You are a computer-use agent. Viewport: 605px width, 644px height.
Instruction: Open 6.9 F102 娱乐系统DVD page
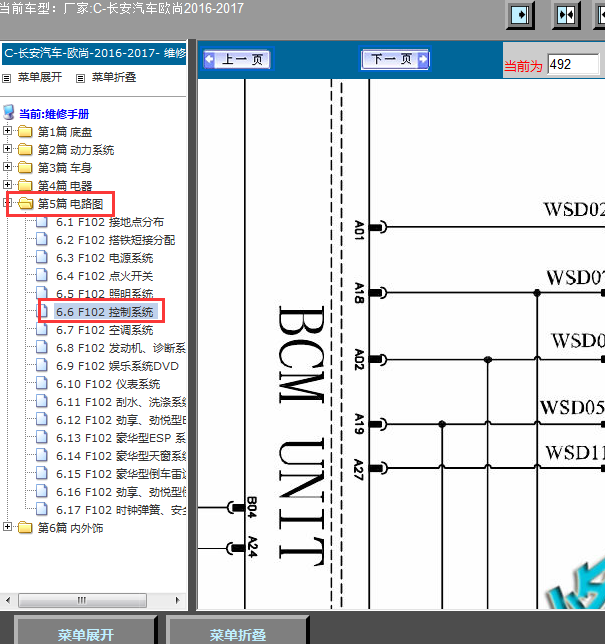[117, 366]
